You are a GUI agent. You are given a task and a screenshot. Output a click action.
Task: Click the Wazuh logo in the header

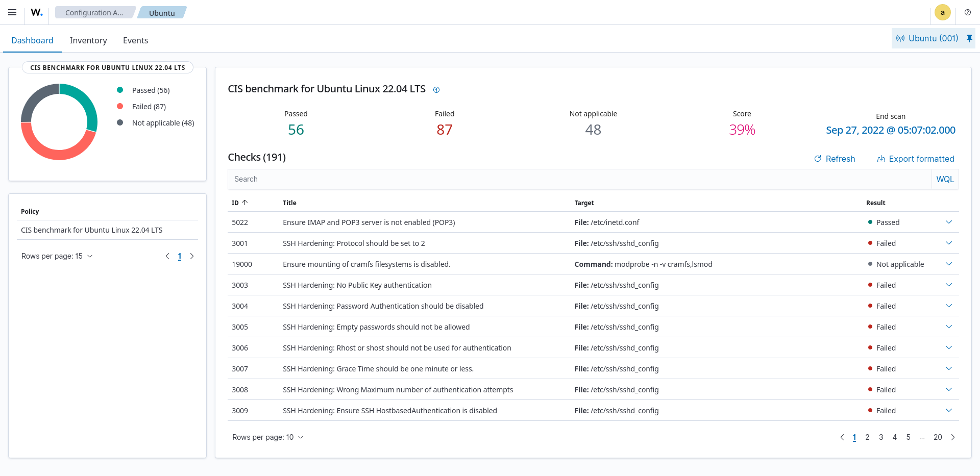pyautogui.click(x=36, y=12)
